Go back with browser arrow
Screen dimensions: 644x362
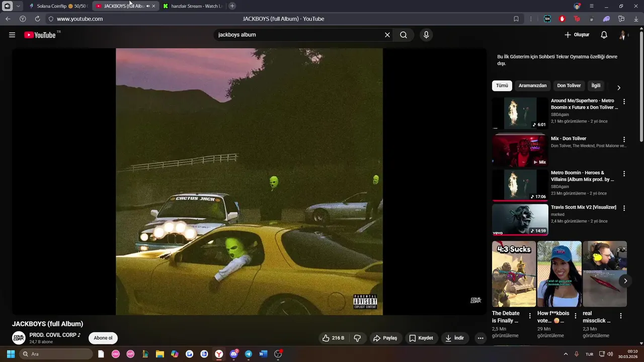click(8, 19)
